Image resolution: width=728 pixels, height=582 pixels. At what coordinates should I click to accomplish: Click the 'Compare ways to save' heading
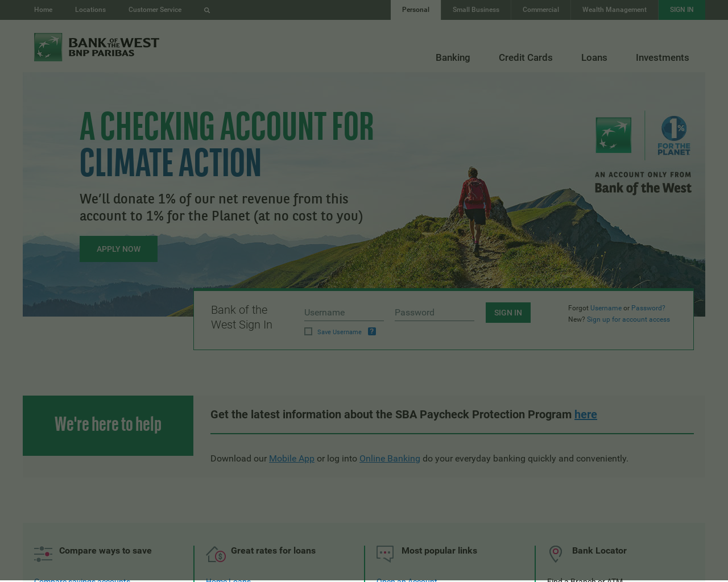point(105,551)
